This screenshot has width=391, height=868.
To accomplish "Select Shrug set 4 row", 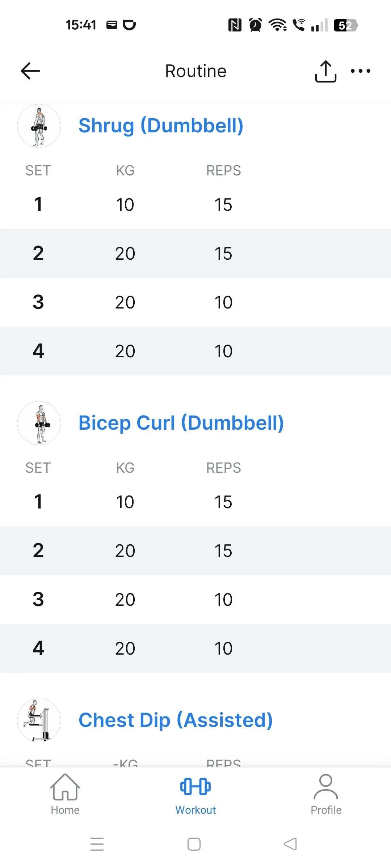I will click(x=195, y=351).
